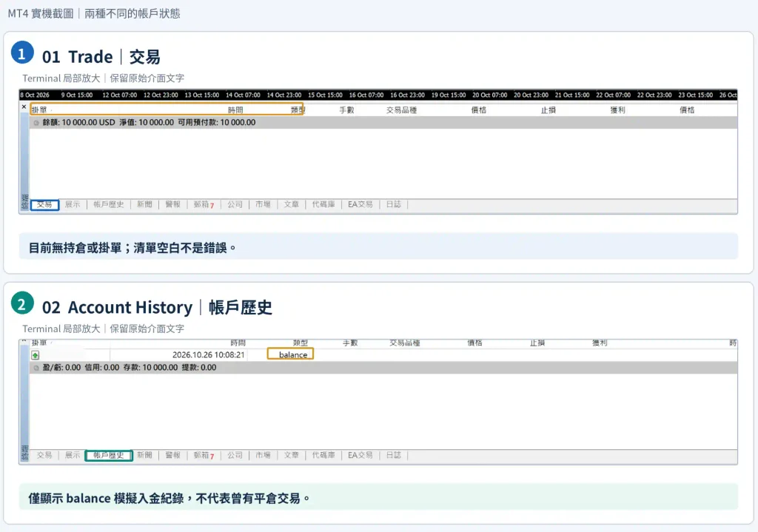
Task: Click 價格 column header in the Account History panel
Action: click(474, 343)
